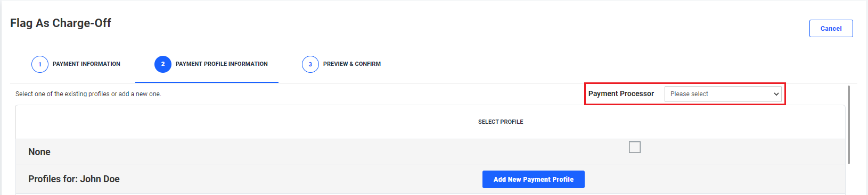Select the None profile row label
868x195 pixels.
coord(39,152)
